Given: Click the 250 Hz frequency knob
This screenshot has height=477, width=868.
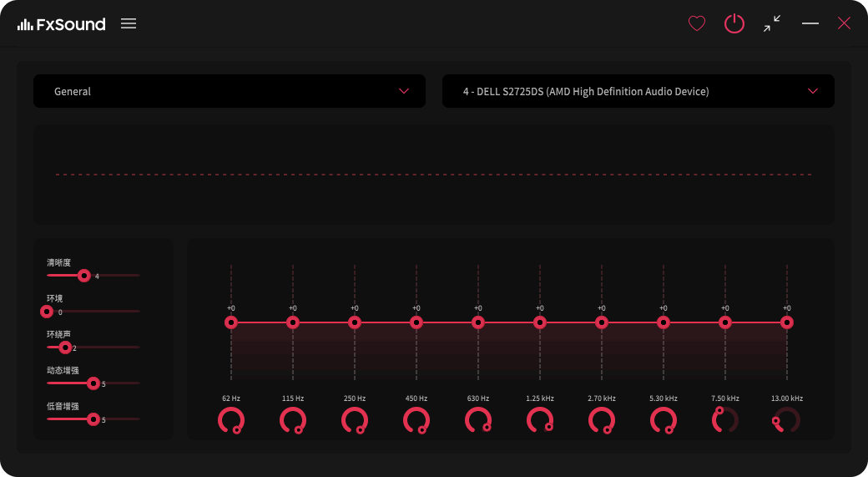Looking at the screenshot, I should click(x=355, y=420).
